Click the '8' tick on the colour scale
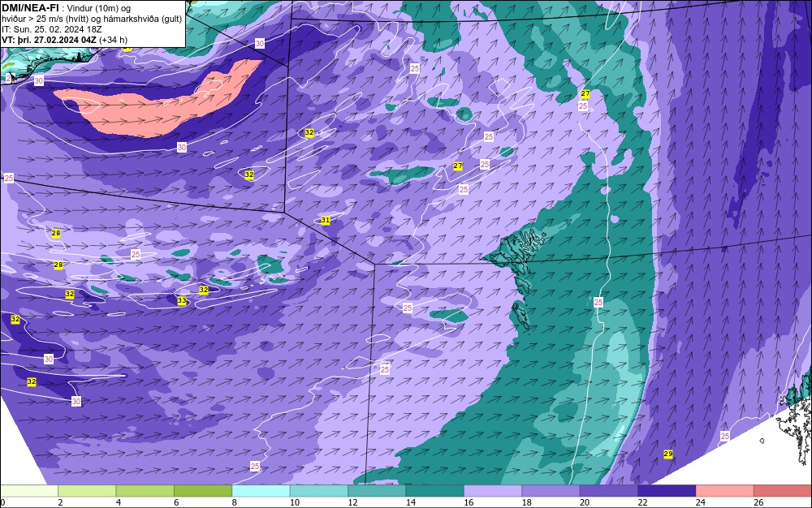Screen dimensions: 812x508 235,502
